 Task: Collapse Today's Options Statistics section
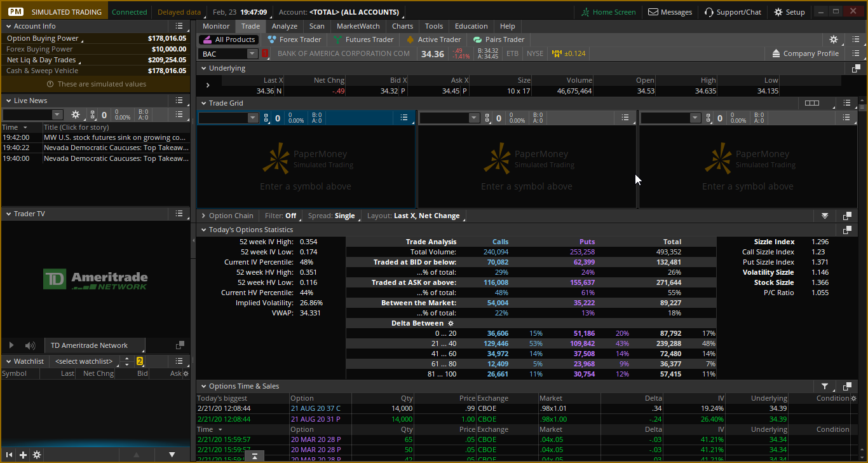click(203, 230)
